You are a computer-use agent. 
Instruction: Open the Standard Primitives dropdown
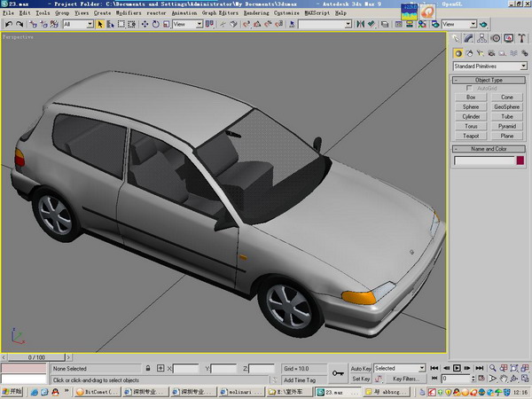489,66
